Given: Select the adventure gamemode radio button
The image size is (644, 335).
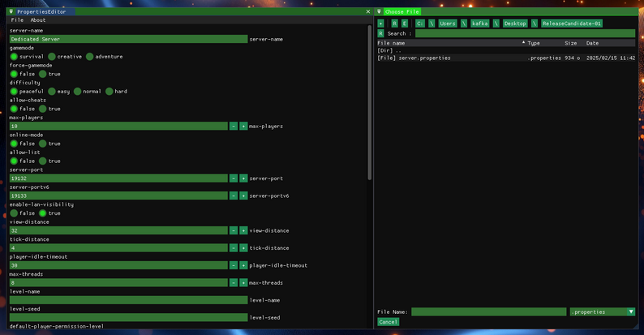Looking at the screenshot, I should [x=90, y=57].
